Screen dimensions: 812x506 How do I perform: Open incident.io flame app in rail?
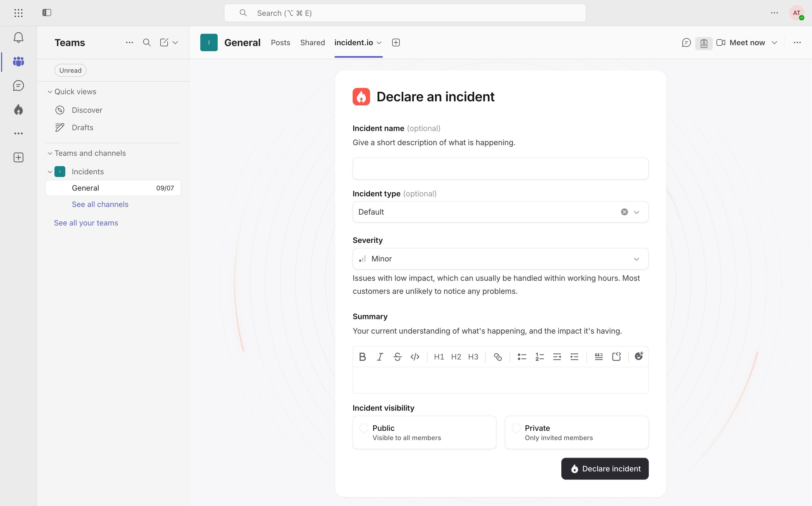[x=19, y=110]
